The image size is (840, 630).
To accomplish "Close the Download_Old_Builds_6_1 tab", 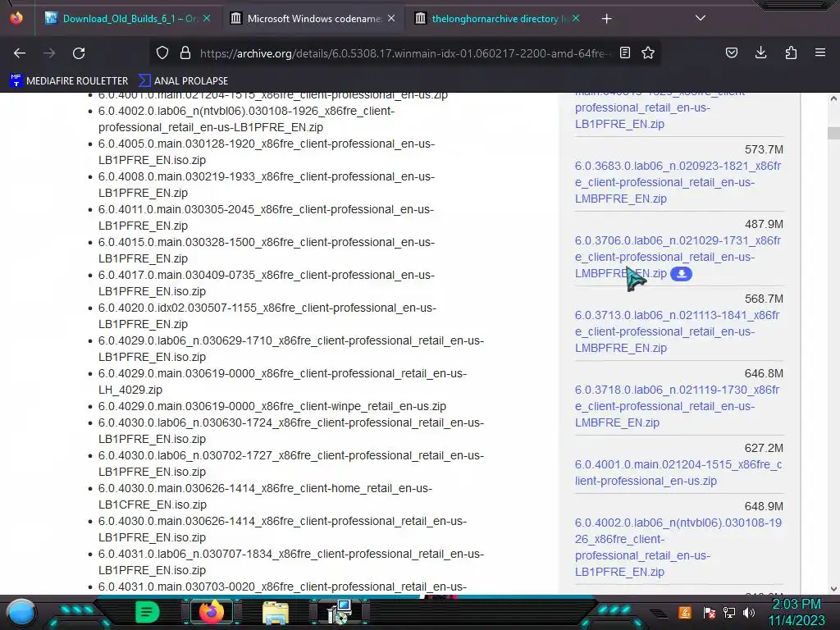I will coord(207,18).
